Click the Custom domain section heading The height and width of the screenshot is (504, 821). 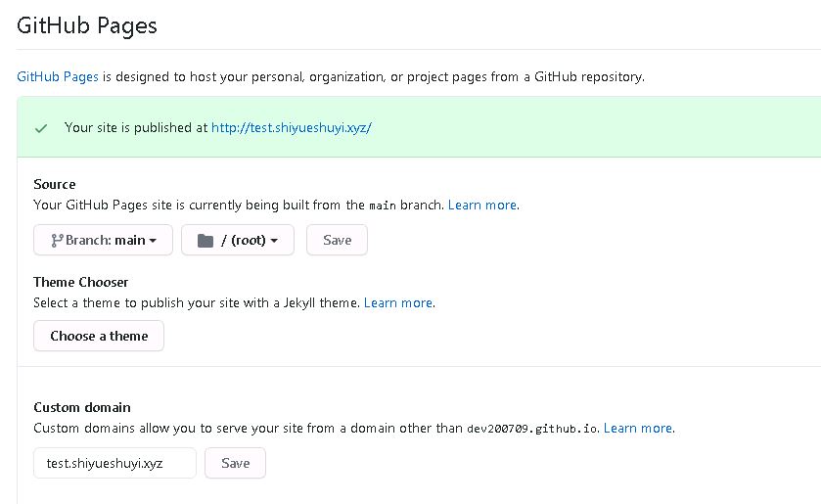click(x=82, y=407)
